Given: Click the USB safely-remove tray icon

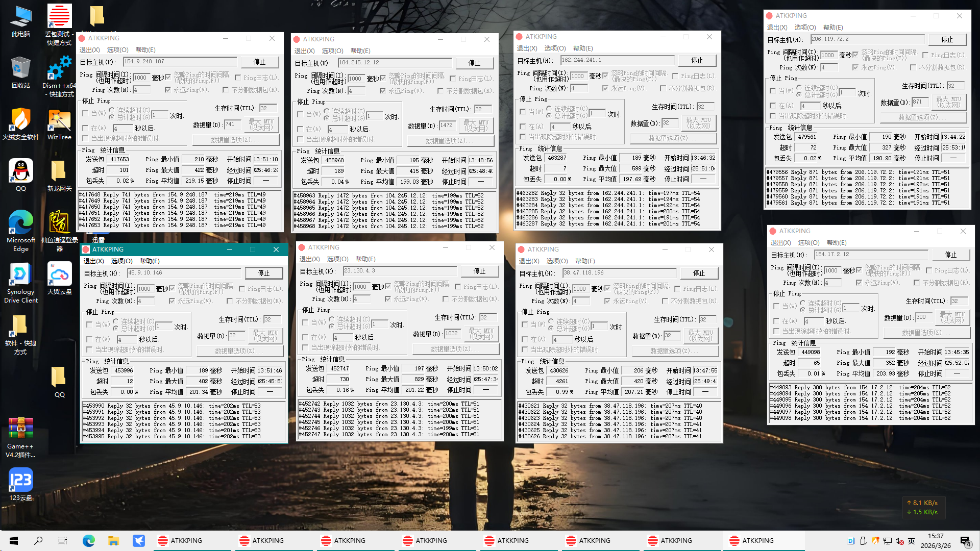Looking at the screenshot, I should (863, 541).
